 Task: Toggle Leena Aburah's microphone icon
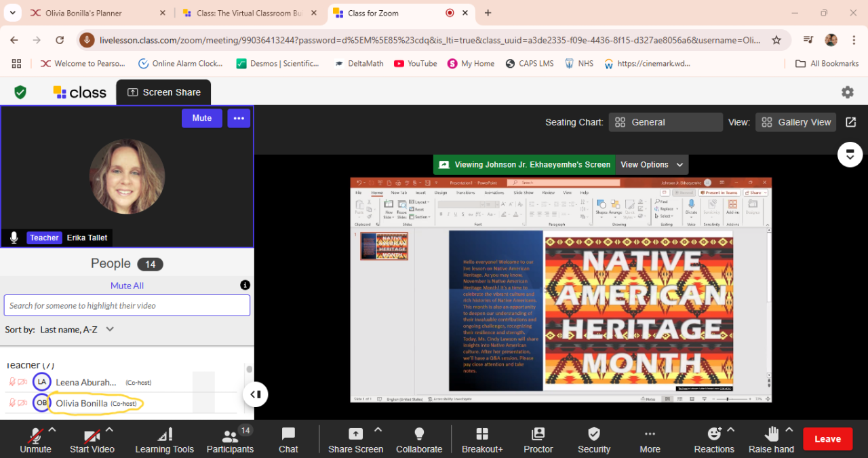point(12,382)
